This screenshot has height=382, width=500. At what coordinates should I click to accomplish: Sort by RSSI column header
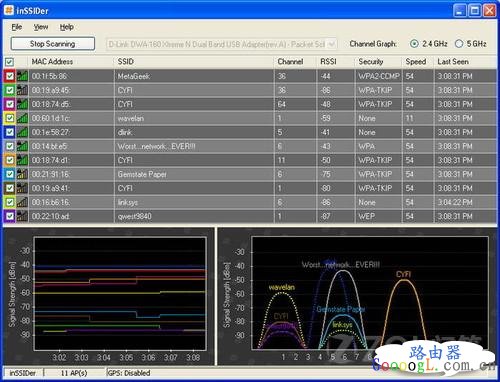point(328,62)
